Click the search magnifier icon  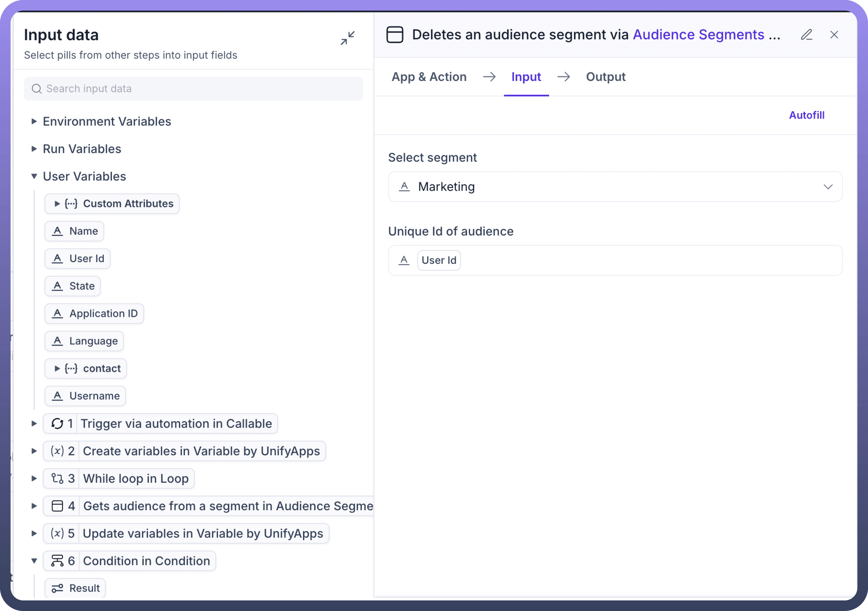tap(37, 89)
